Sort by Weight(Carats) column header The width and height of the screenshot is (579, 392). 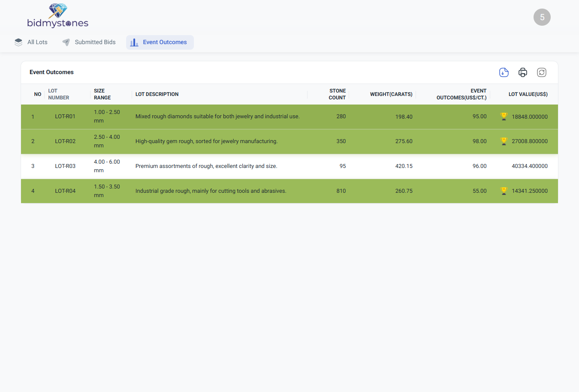pos(391,94)
